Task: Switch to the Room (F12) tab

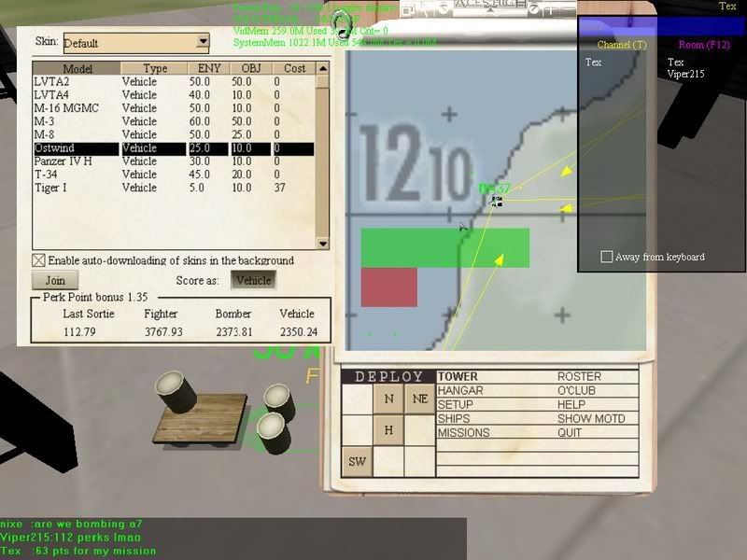Action: (x=704, y=45)
